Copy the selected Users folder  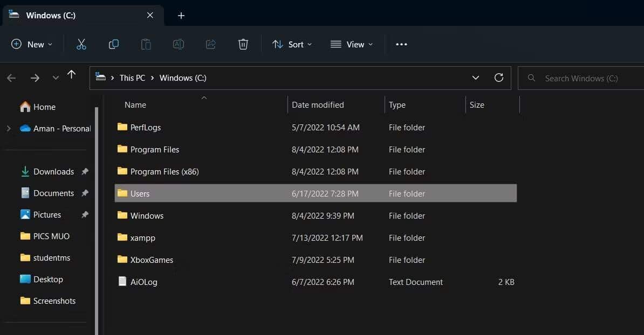point(113,44)
